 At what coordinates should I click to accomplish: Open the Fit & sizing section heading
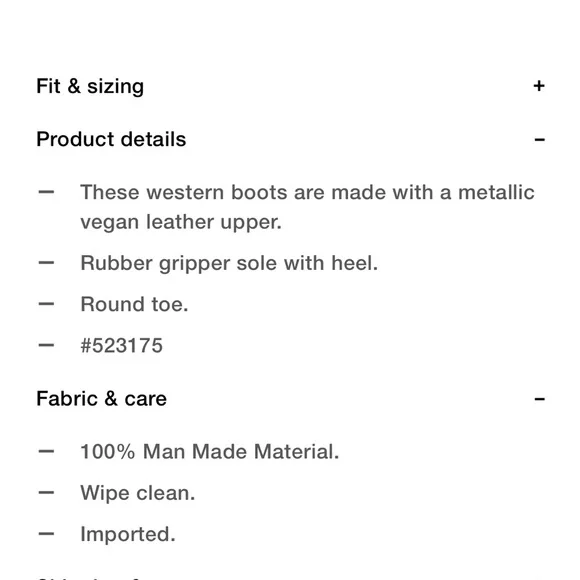90,87
